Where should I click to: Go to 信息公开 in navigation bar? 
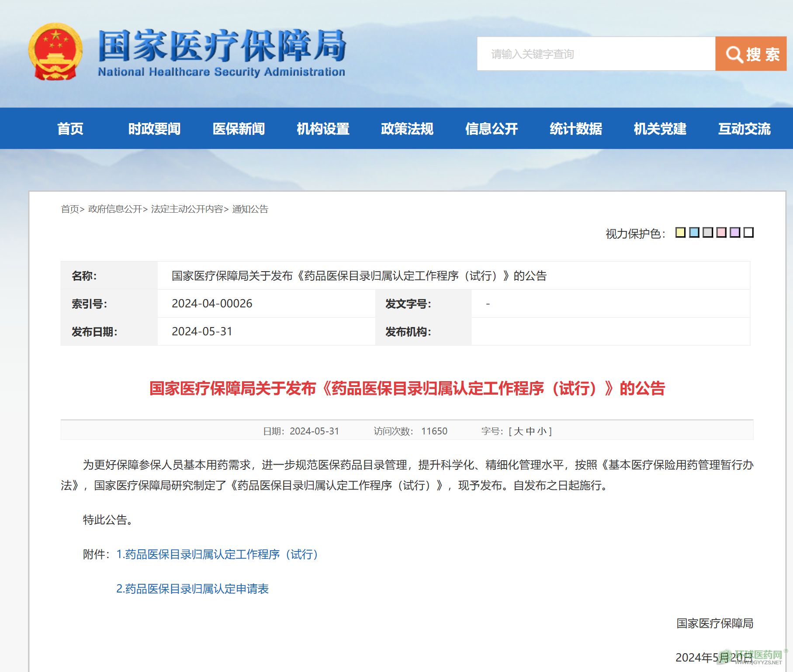491,129
